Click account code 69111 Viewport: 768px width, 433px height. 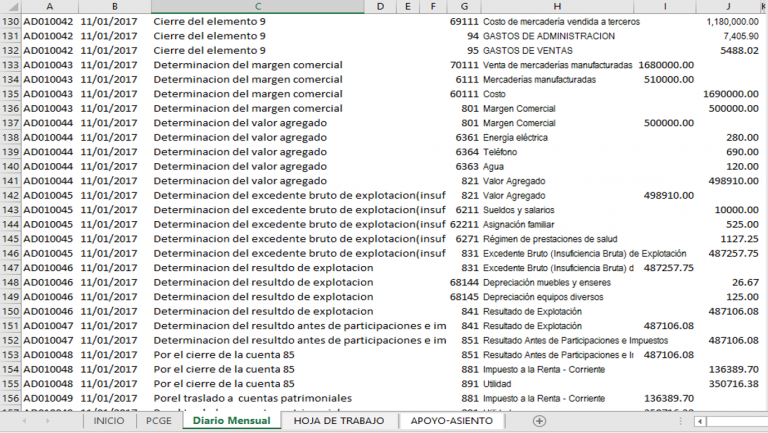[464, 22]
